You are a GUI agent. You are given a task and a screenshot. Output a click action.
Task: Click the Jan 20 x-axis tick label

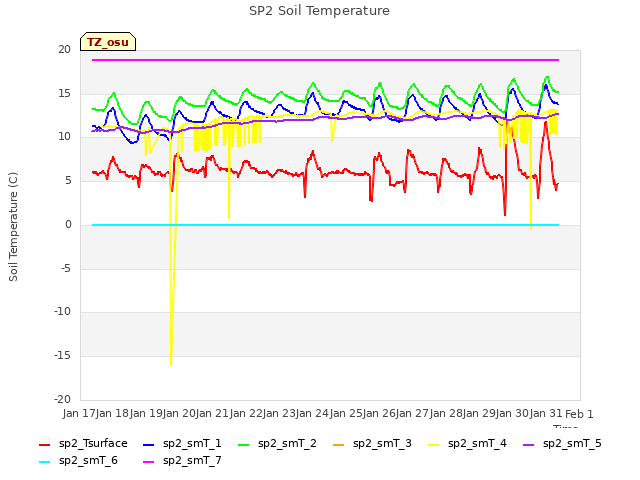coord(179,413)
